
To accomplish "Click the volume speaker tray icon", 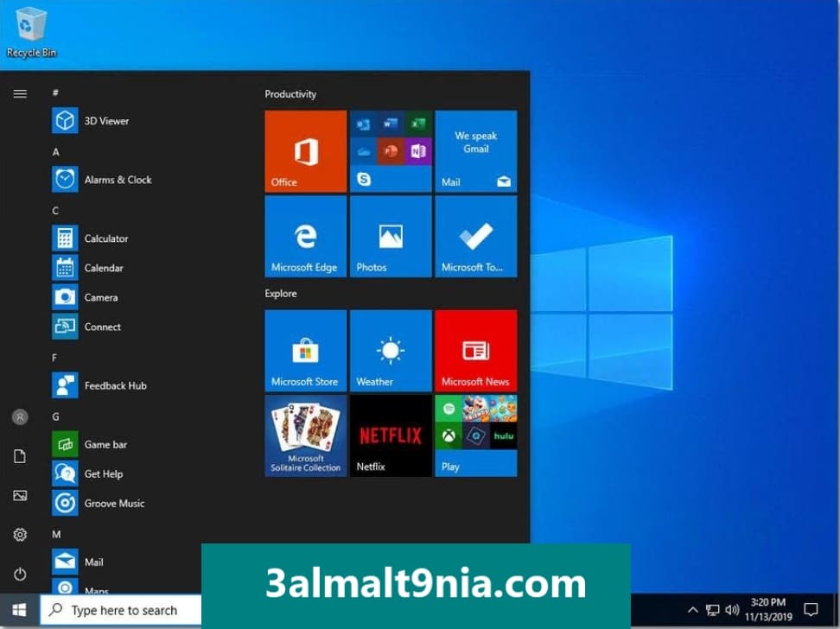I will [732, 610].
